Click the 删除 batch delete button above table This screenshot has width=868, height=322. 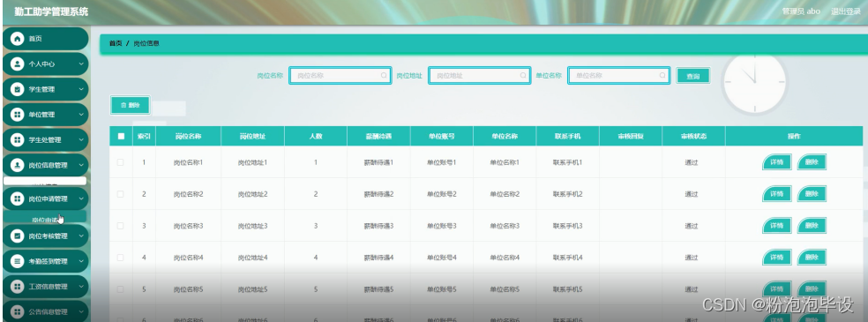[130, 105]
